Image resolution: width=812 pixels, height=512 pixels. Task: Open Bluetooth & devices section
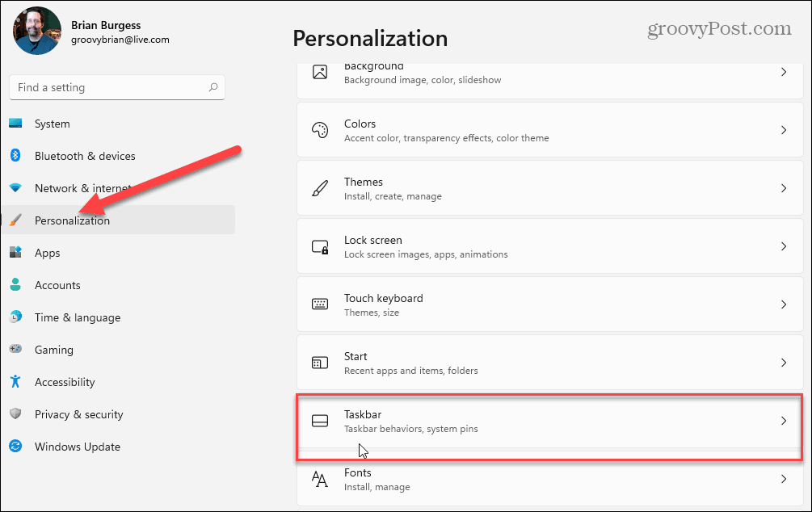coord(118,156)
